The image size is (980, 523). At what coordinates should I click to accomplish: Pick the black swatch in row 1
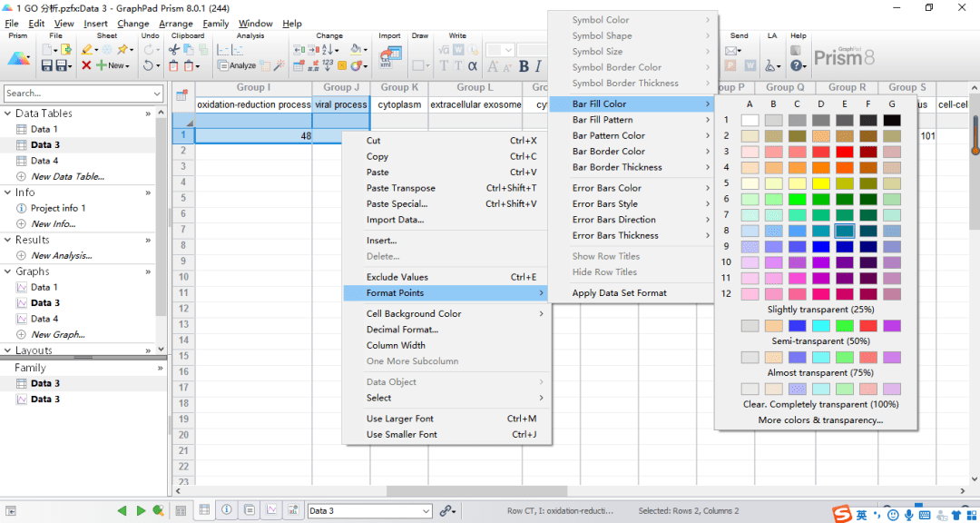tap(892, 120)
